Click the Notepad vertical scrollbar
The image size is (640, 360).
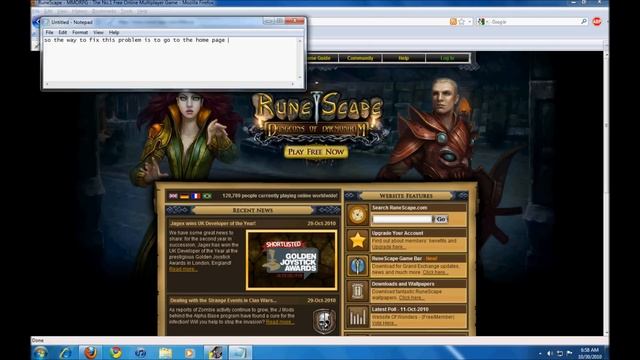pos(300,59)
